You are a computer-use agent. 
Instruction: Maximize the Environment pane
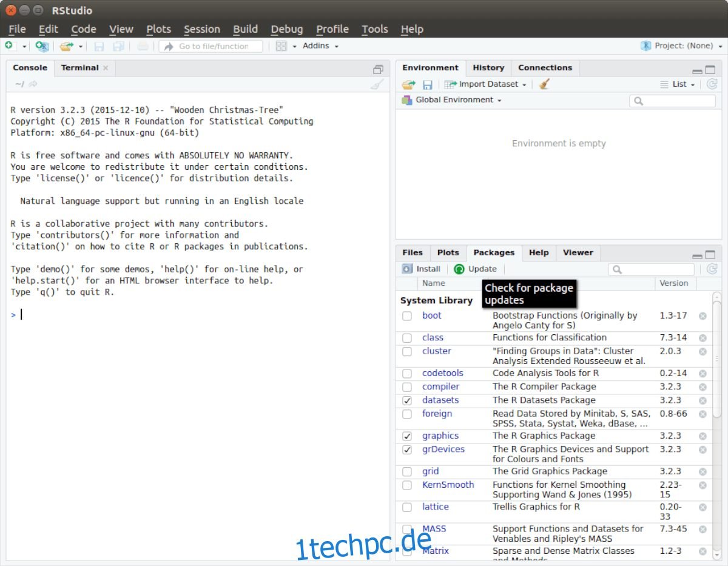710,70
